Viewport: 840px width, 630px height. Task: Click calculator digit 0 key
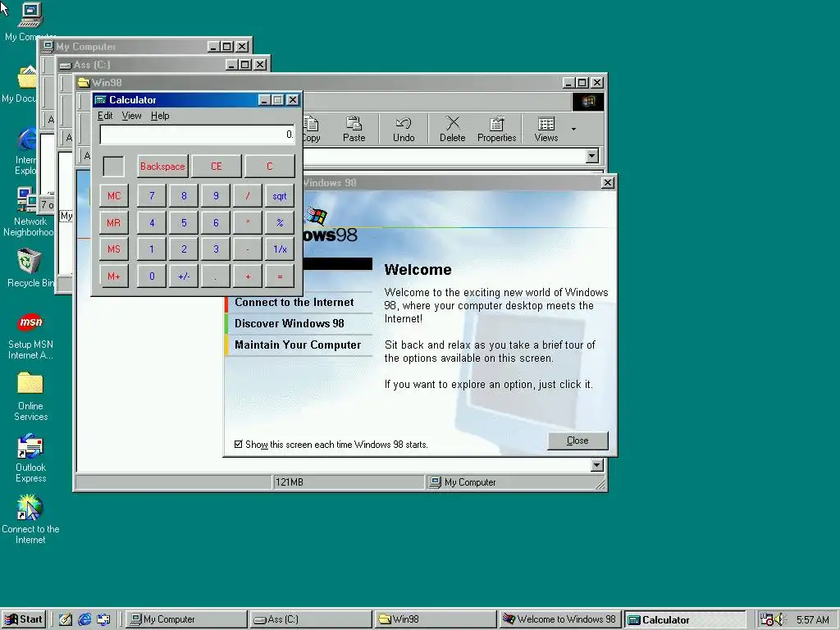(x=152, y=276)
